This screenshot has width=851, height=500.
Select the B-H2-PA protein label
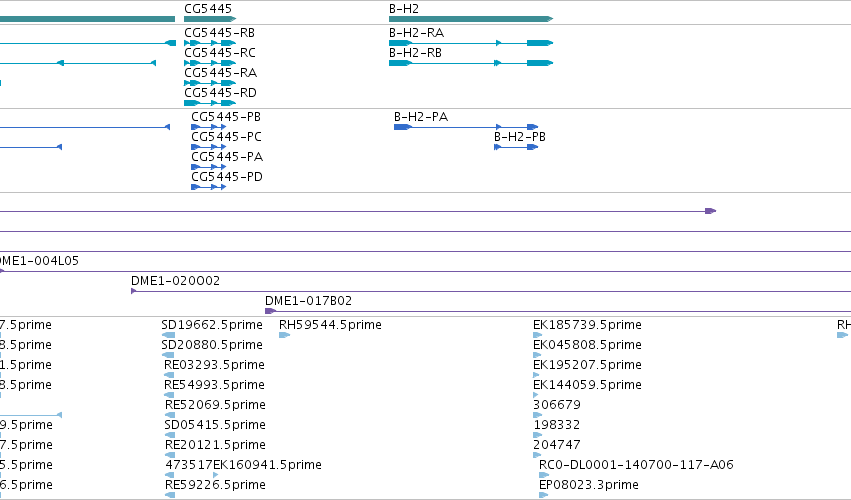tap(421, 117)
